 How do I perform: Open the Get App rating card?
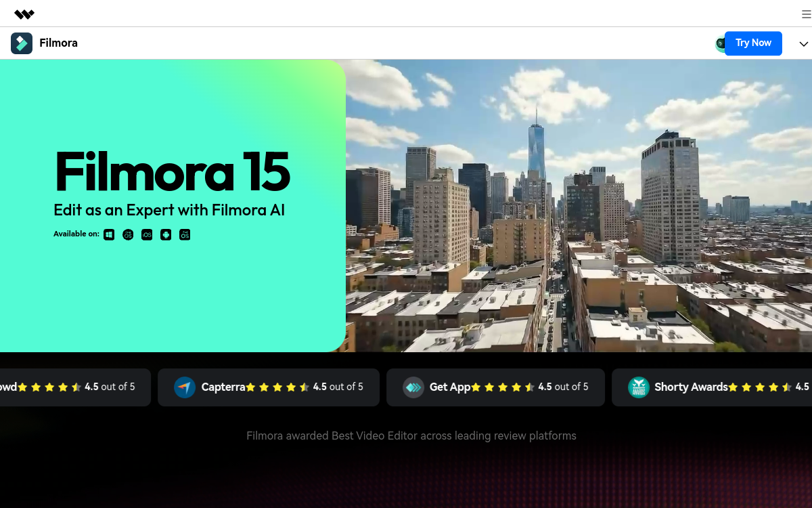[495, 387]
